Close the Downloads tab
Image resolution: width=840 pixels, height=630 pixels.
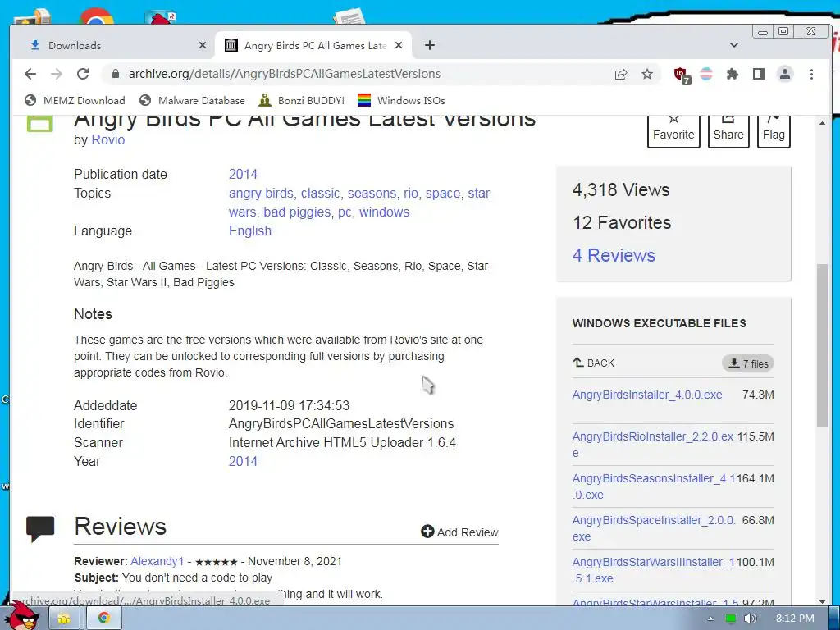click(202, 46)
